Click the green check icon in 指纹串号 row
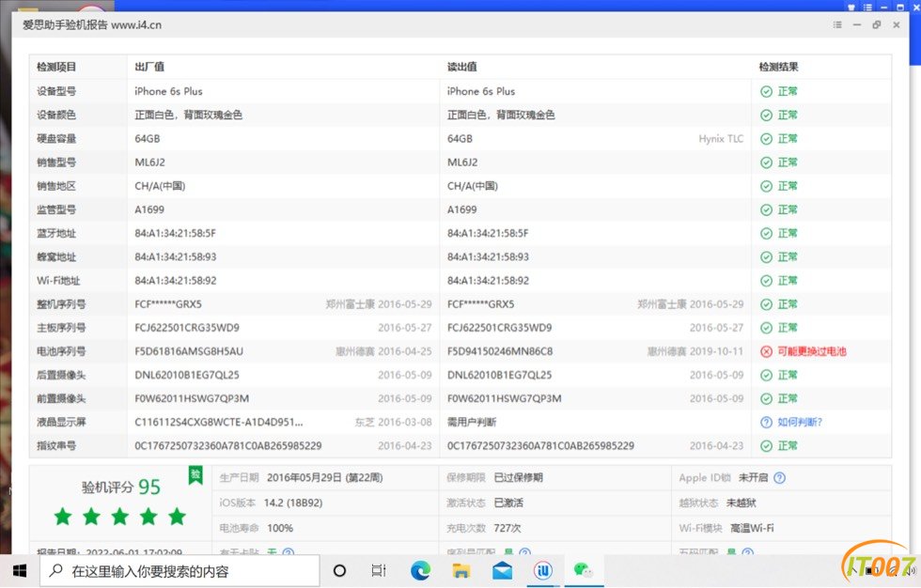 pyautogui.click(x=766, y=446)
